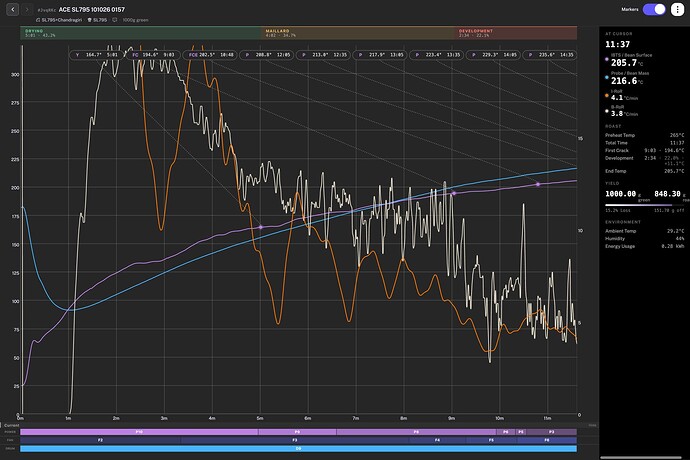Click the P 235.6° 14:35 marker chip
The width and height of the screenshot is (690, 460).
point(550,55)
